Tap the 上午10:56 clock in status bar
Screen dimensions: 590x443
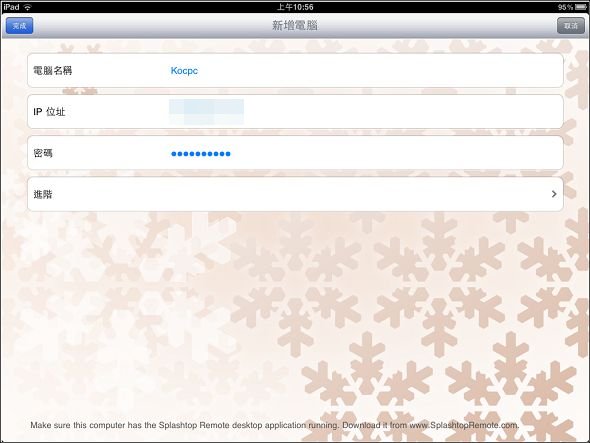click(x=295, y=7)
